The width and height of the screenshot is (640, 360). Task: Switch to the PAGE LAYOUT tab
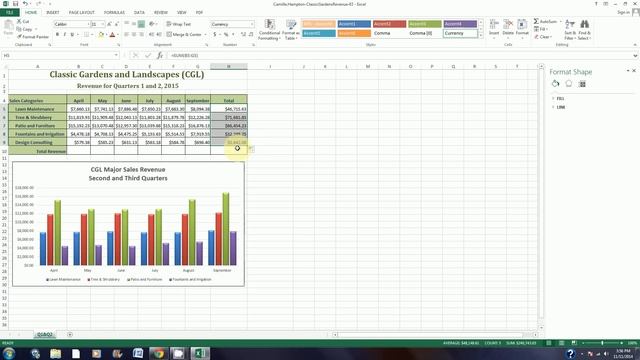click(82, 13)
